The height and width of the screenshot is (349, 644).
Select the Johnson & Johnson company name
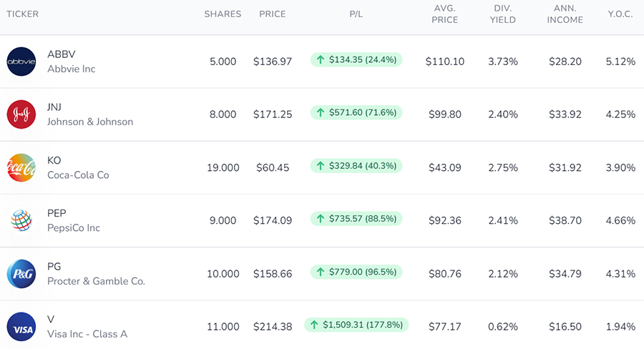90,122
